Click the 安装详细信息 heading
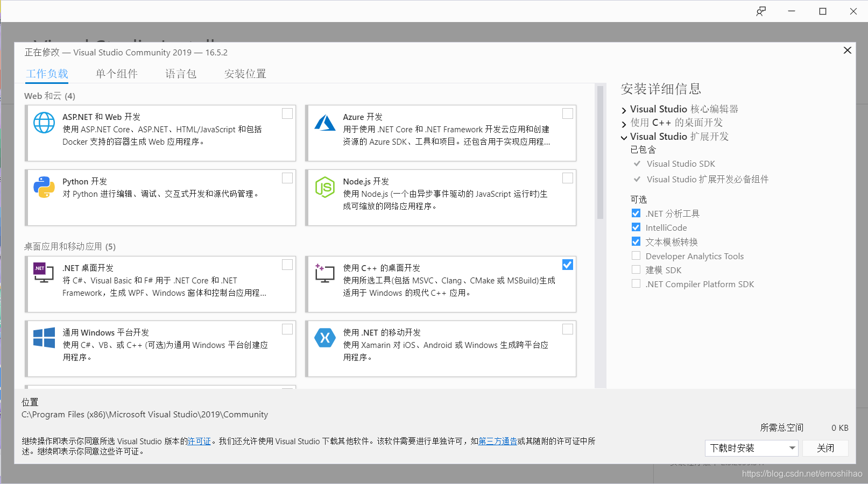868x484 pixels. pos(661,89)
